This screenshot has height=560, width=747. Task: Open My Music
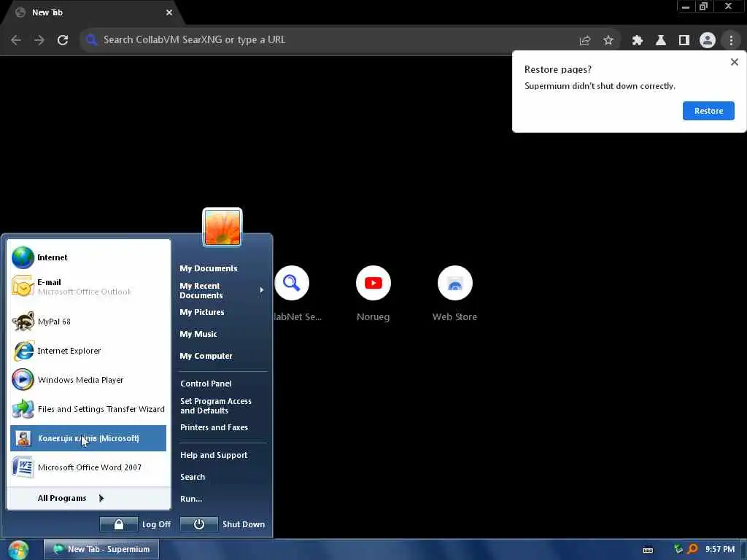(x=198, y=334)
